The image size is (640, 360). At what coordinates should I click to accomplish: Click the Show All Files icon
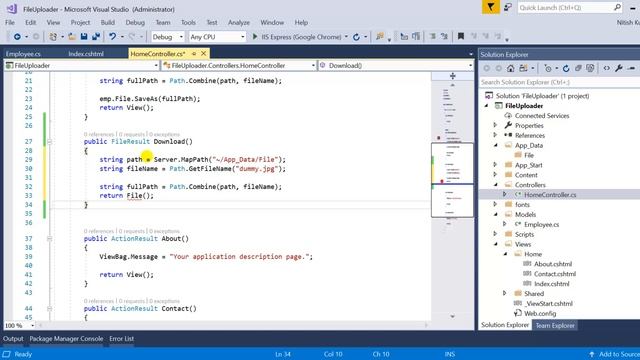coord(590,68)
